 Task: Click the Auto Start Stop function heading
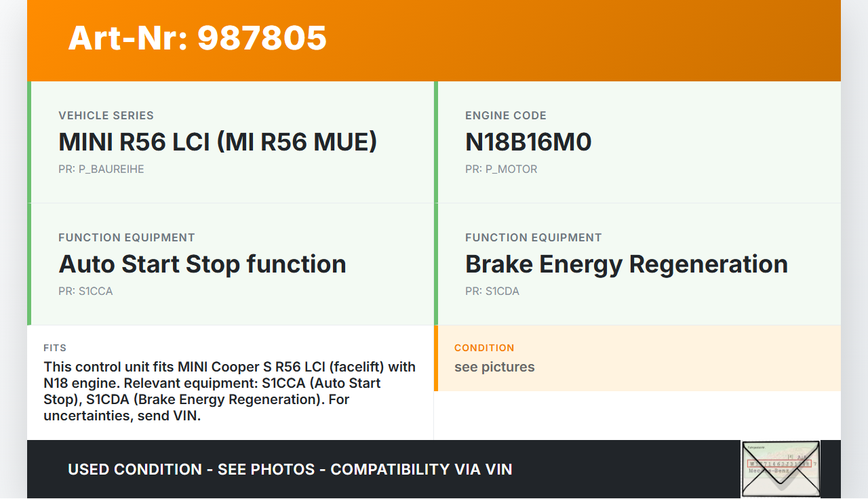pyautogui.click(x=202, y=264)
